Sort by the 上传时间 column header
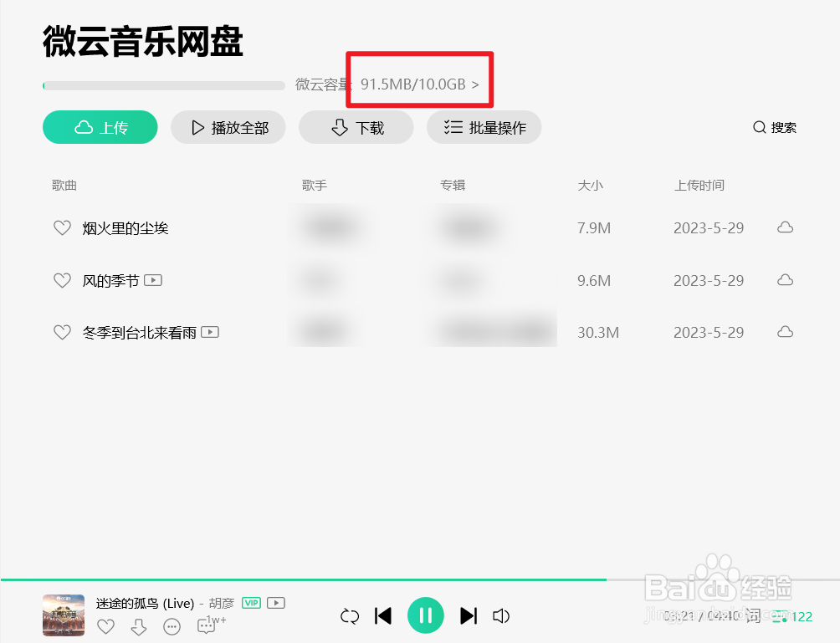The height and width of the screenshot is (643, 840). tap(699, 186)
